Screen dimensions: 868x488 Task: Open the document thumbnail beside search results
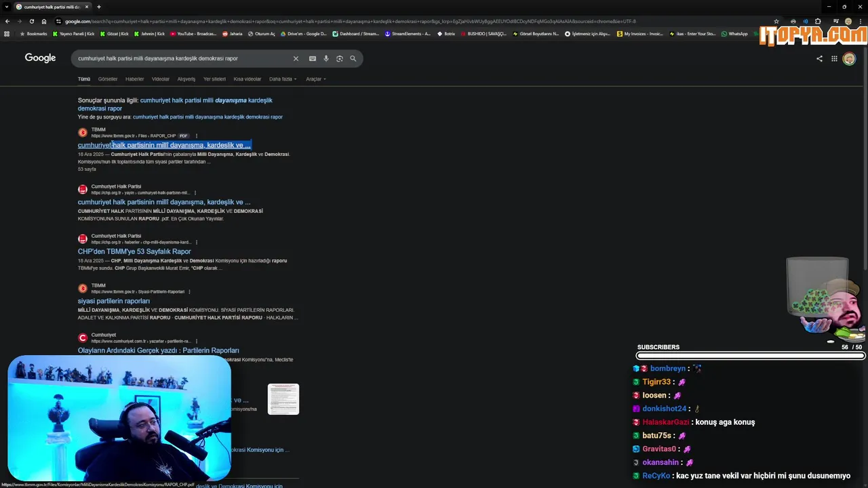pyautogui.click(x=283, y=399)
